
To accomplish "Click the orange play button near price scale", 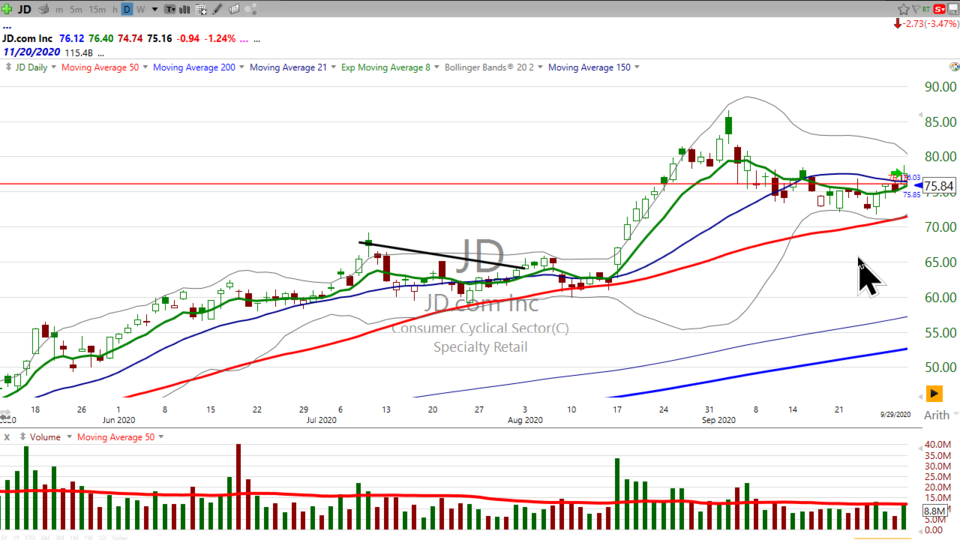I will pyautogui.click(x=934, y=394).
